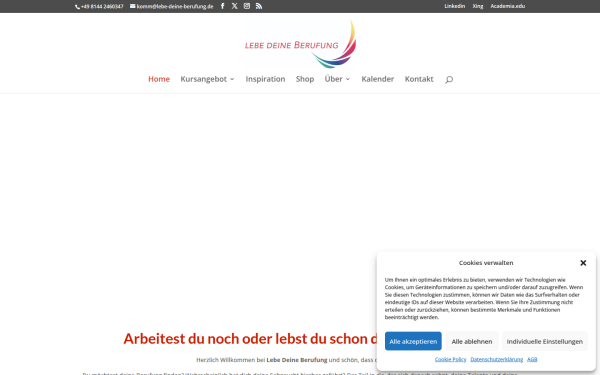Close the cookie dialog with the X icon
The image size is (600, 375).
[x=583, y=263]
